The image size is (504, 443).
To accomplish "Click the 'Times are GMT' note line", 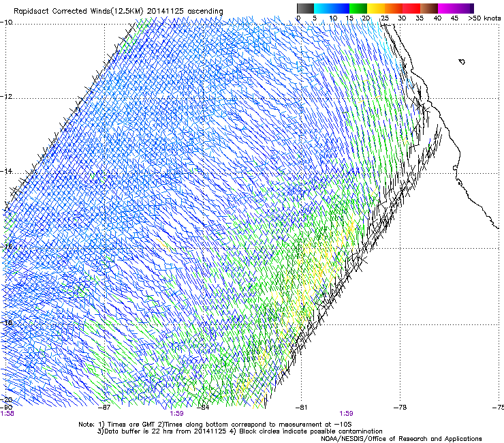I will click(x=215, y=425).
